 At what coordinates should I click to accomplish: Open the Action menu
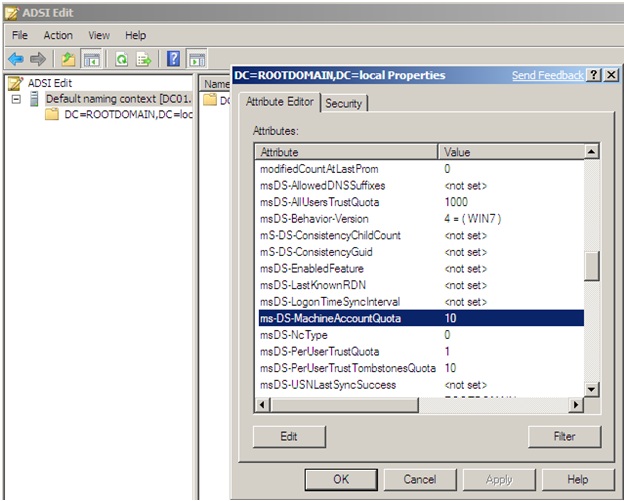[58, 35]
